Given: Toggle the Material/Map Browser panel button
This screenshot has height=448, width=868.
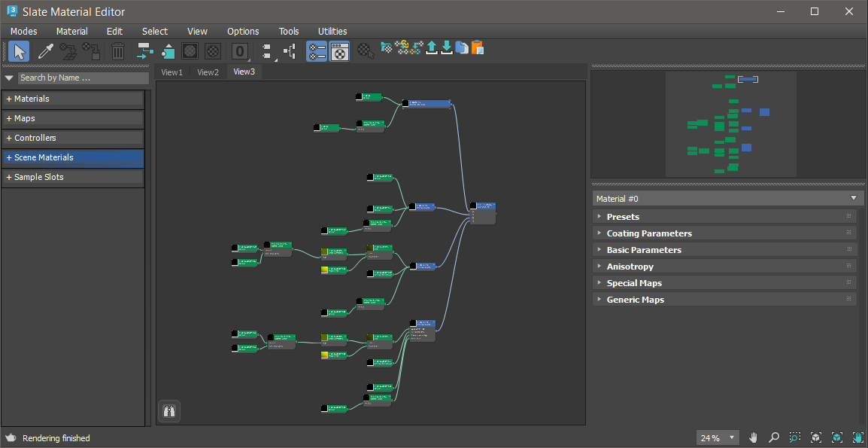Looking at the screenshot, I should tap(317, 51).
